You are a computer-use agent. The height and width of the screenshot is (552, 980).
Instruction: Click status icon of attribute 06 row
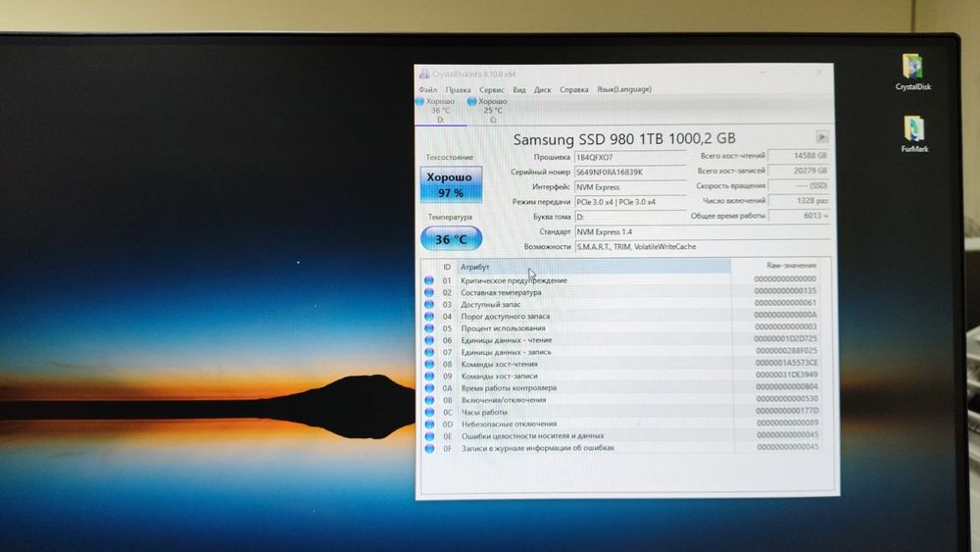click(x=429, y=340)
